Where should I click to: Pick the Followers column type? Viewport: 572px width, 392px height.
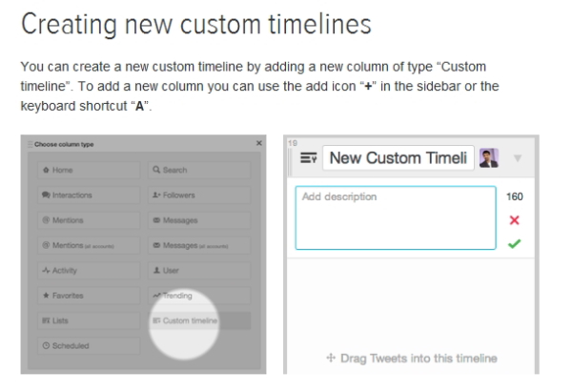[199, 196]
